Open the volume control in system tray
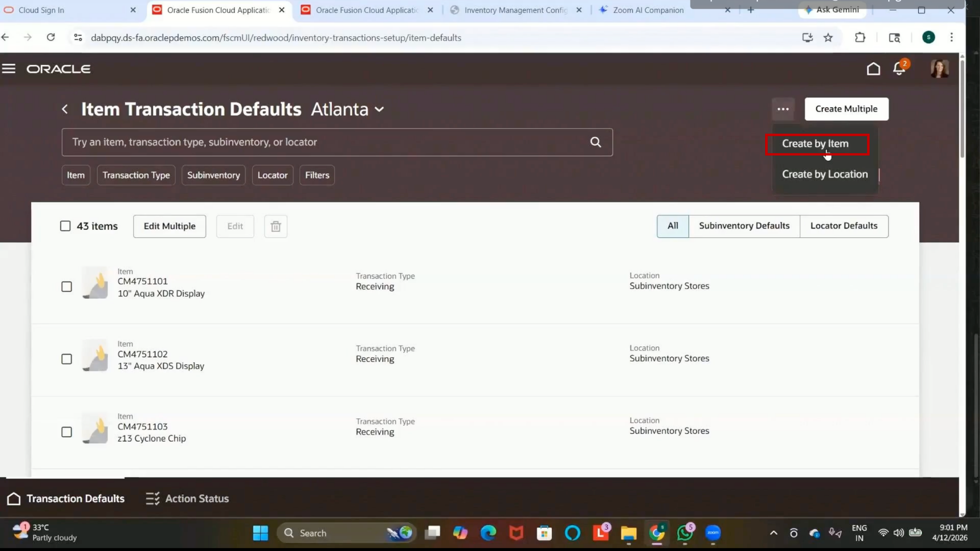Viewport: 980px width, 551px height. 899,533
